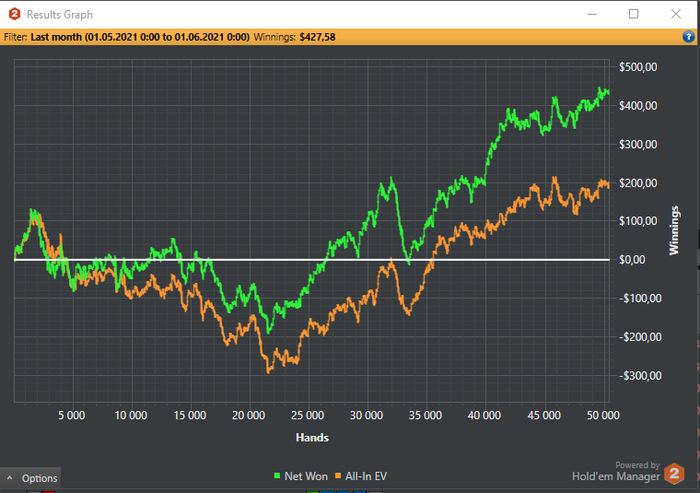This screenshot has width=700, height=493.
Task: Click the vertical Winnings axis title
Action: pyautogui.click(x=674, y=230)
